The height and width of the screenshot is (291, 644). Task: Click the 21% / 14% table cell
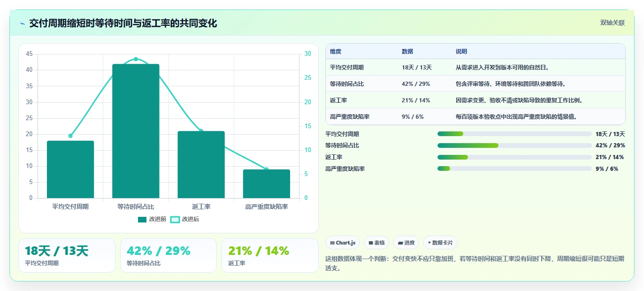click(x=416, y=100)
